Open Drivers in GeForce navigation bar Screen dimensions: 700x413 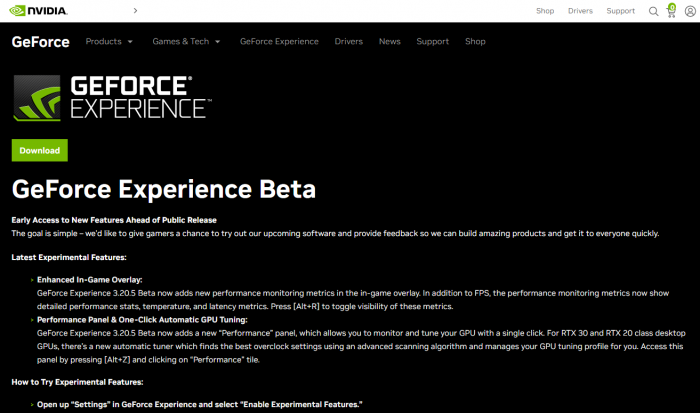click(349, 42)
